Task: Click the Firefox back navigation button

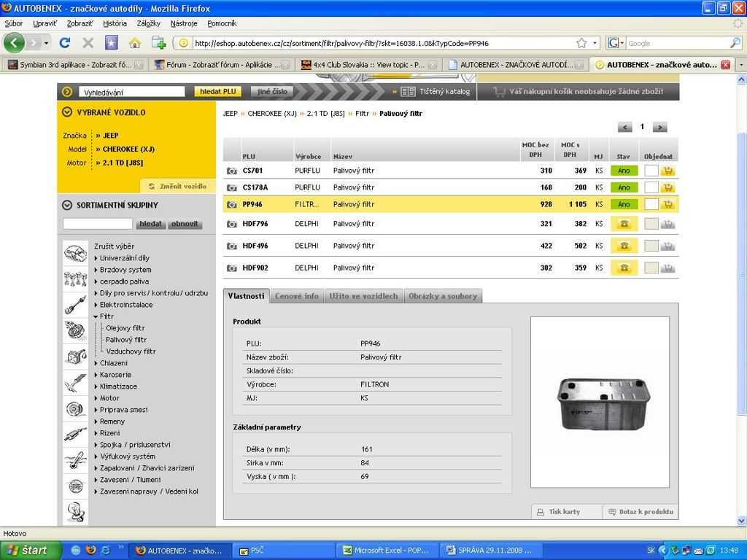Action: pyautogui.click(x=14, y=43)
